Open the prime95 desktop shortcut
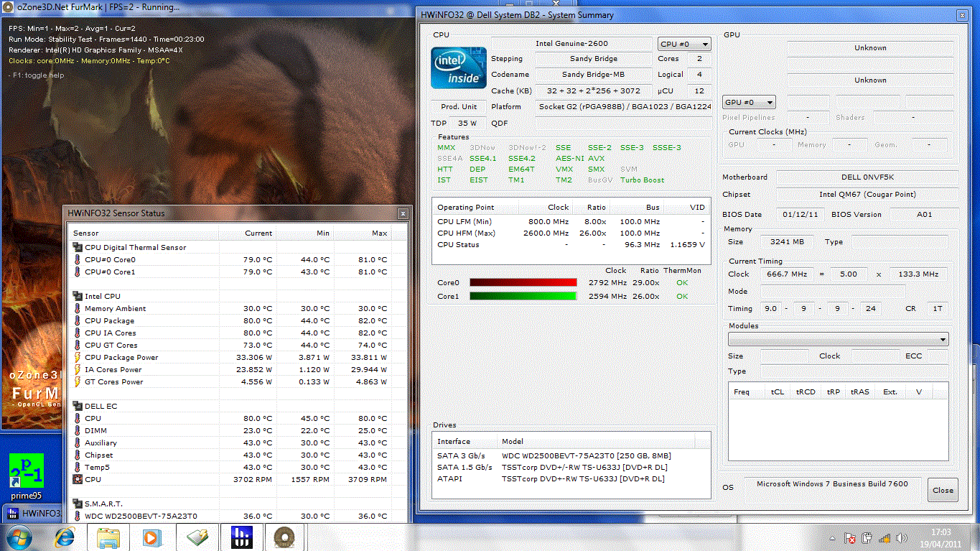 pyautogui.click(x=27, y=476)
